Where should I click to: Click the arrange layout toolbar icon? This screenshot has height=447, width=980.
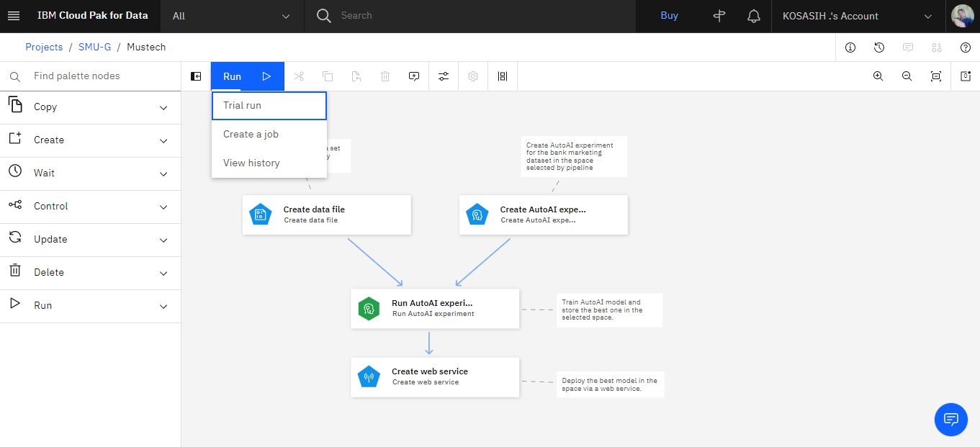503,76
